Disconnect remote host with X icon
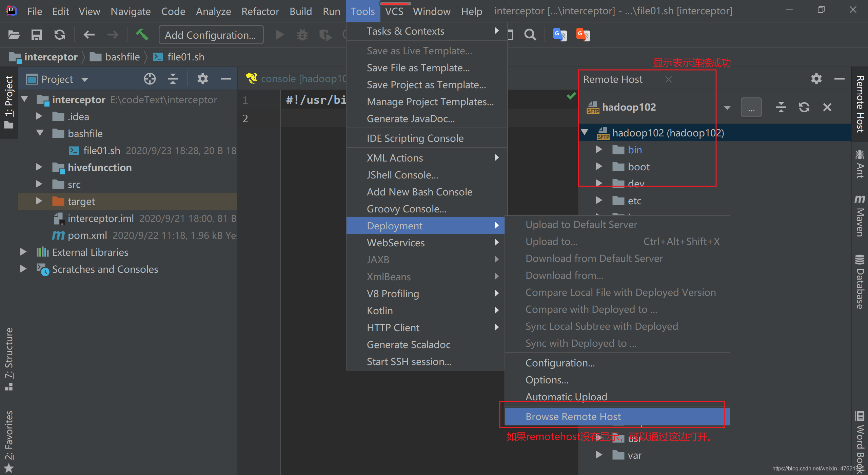The image size is (868, 475). tap(827, 107)
